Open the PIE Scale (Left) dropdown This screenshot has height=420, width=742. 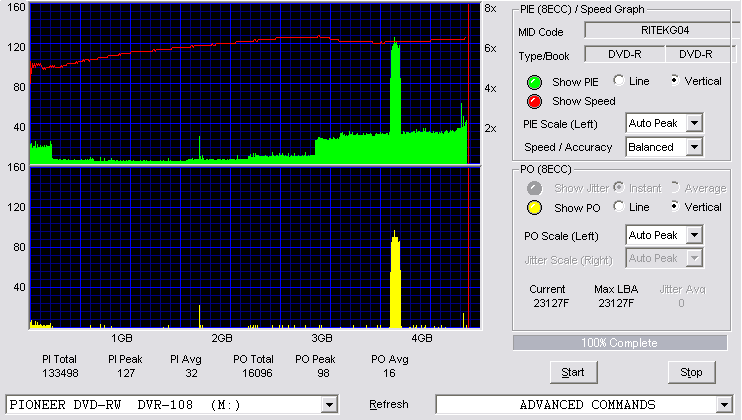click(694, 123)
